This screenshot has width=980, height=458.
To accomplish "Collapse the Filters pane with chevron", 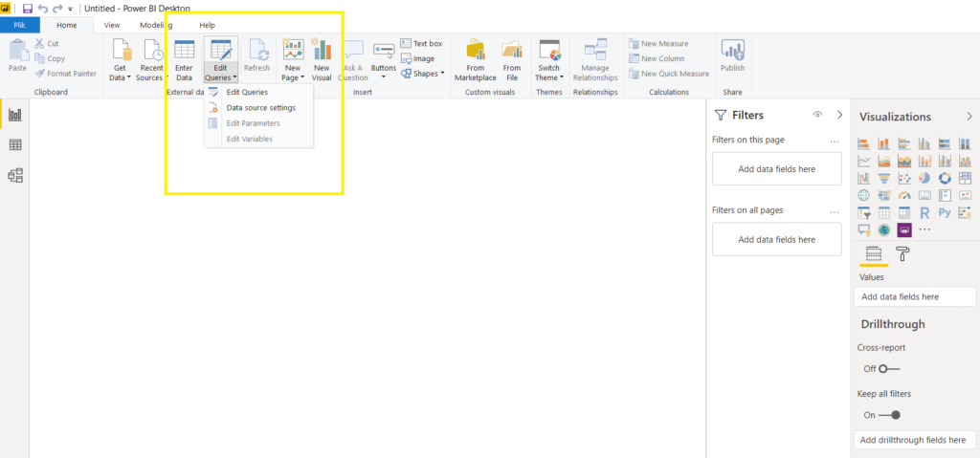I will 840,115.
